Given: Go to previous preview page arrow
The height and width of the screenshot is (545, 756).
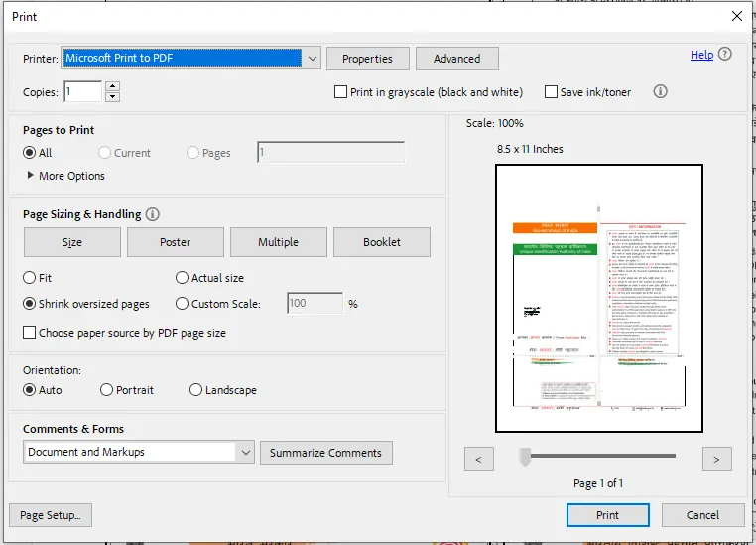Looking at the screenshot, I should click(479, 459).
